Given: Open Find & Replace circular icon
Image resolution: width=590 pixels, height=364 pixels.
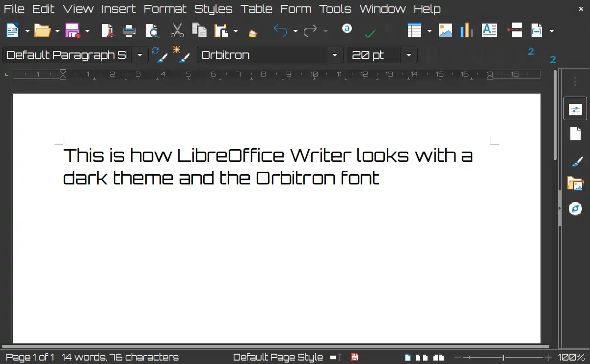Looking at the screenshot, I should [347, 28].
